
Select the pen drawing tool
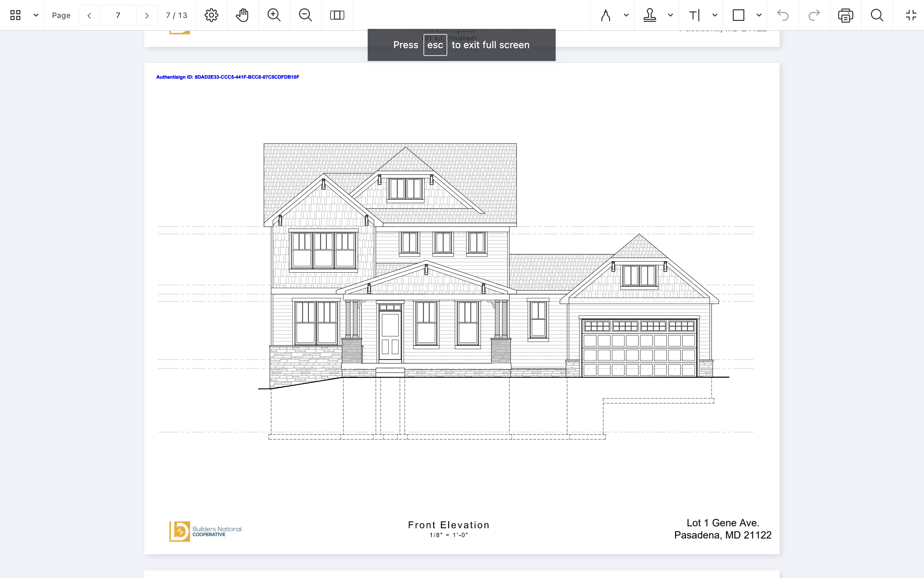[x=605, y=15]
